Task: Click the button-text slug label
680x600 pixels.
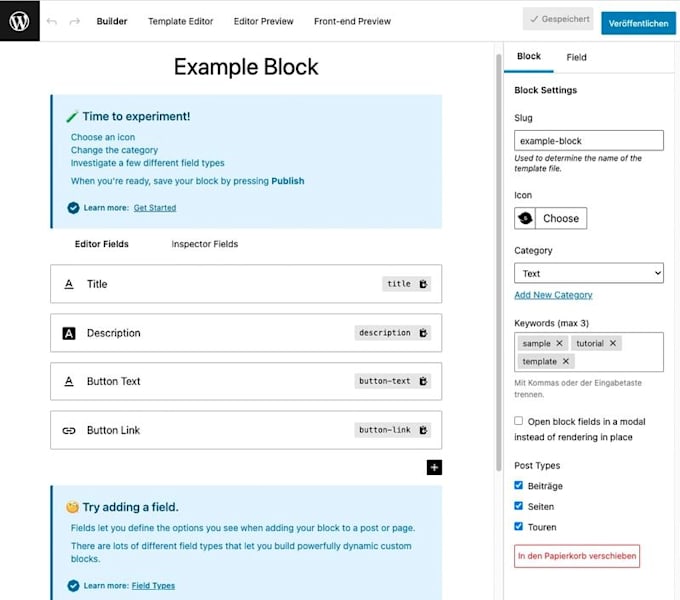Action: coord(385,381)
